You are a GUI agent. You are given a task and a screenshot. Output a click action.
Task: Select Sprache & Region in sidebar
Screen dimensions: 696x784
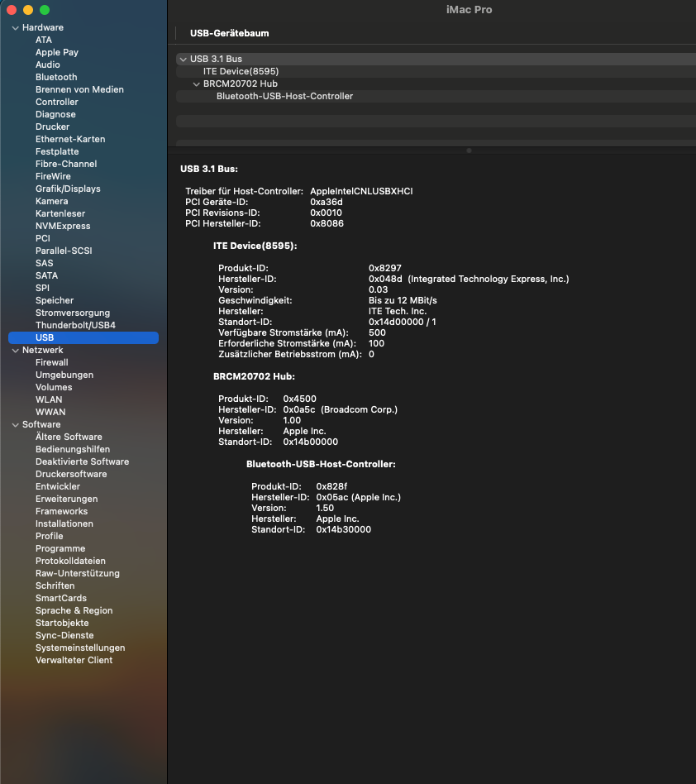(x=74, y=610)
